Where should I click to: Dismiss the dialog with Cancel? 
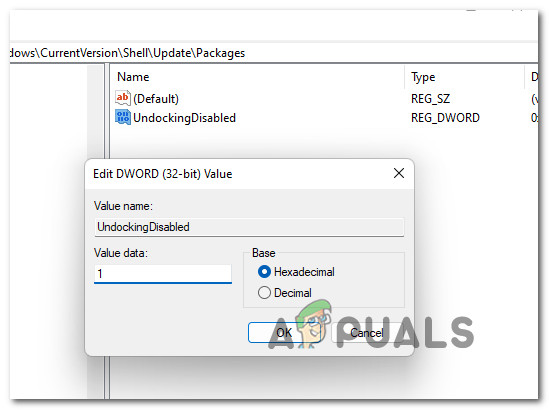point(367,332)
